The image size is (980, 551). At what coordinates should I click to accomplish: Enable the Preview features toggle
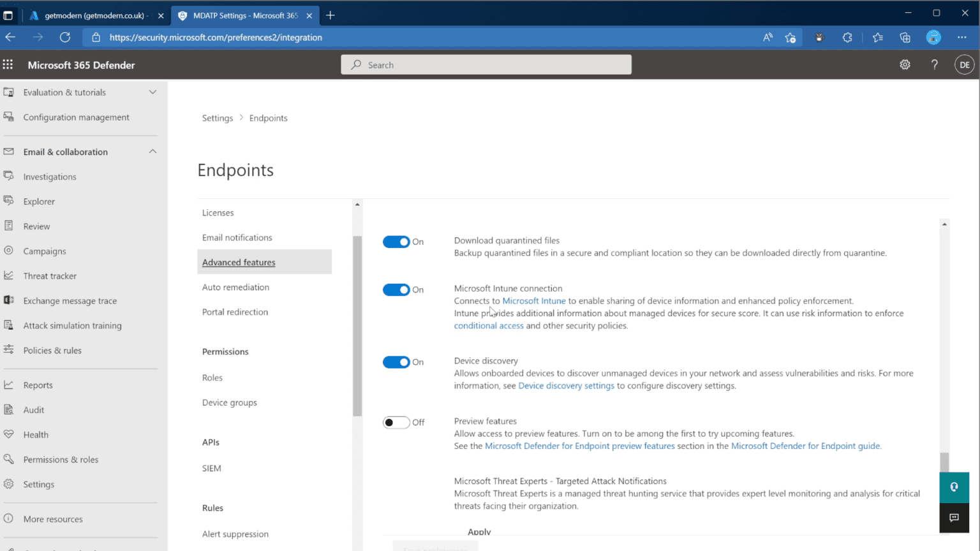[x=396, y=422]
